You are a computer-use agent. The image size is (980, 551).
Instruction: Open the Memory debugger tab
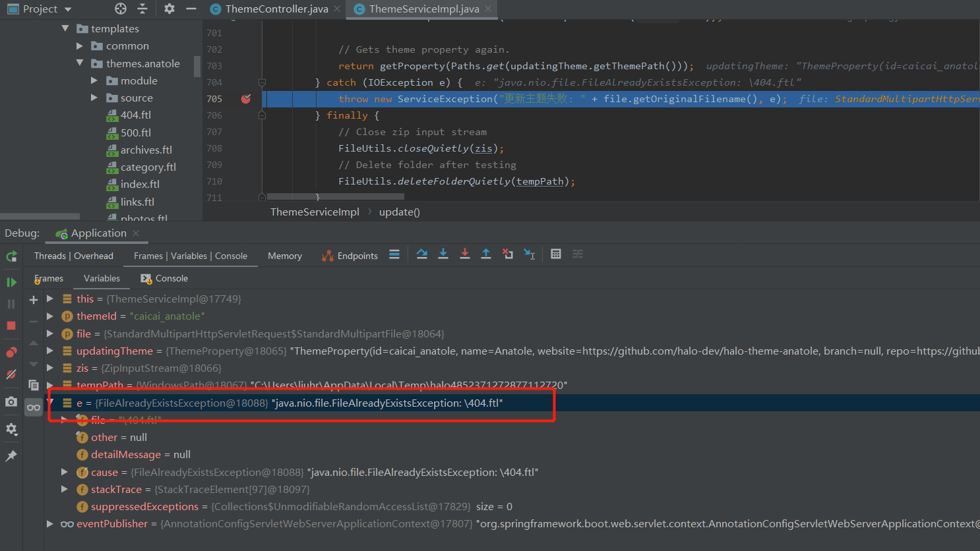click(x=285, y=256)
